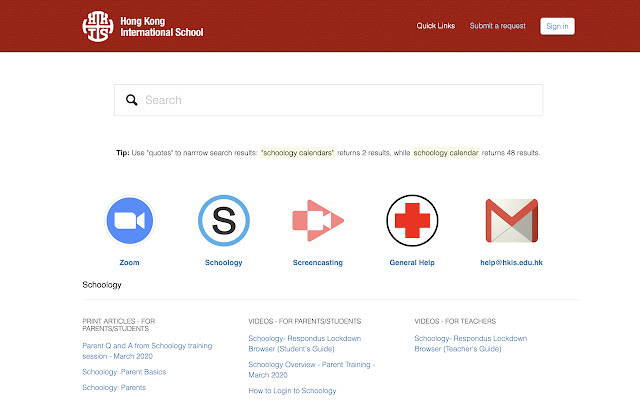Click the highlighted schoology calendar unquoted example
Viewport: 640px width, 400px height.
[x=446, y=153]
